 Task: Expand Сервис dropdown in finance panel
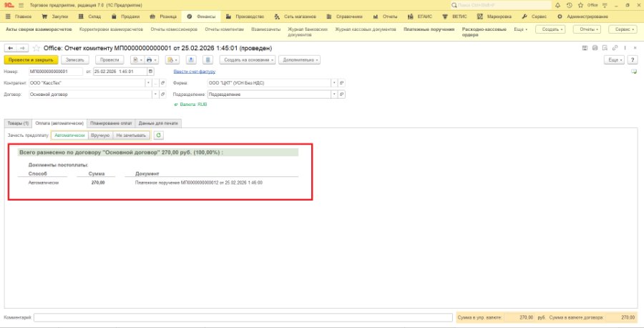623,29
